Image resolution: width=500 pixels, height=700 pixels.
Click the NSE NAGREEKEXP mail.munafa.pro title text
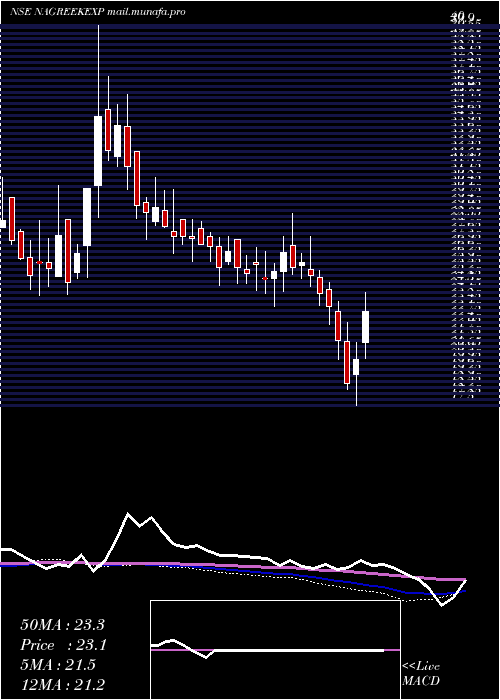(x=97, y=12)
